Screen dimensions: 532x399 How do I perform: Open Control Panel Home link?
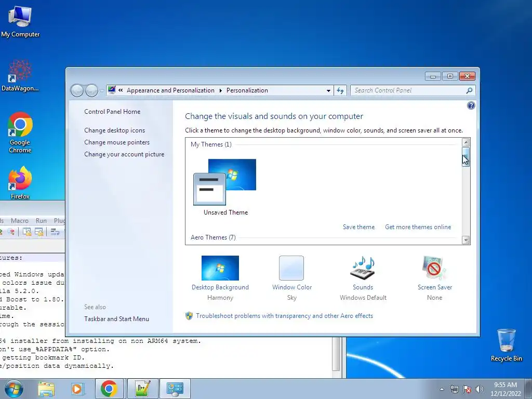pos(112,112)
